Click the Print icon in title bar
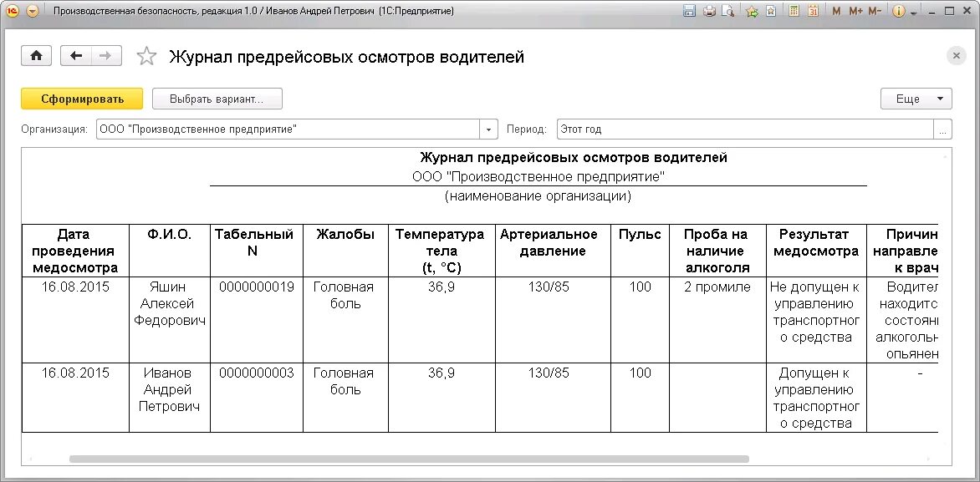 [709, 11]
